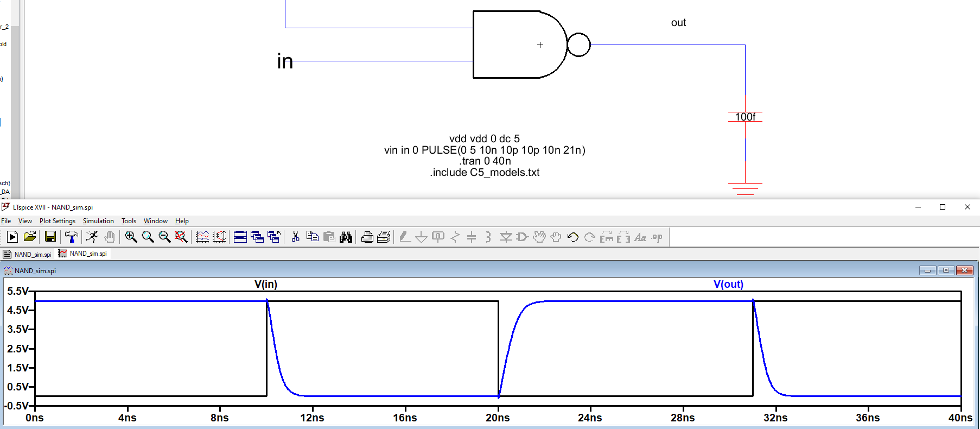Save using the floppy disk icon
Screen dimensions: 980x429
pyautogui.click(x=50, y=237)
